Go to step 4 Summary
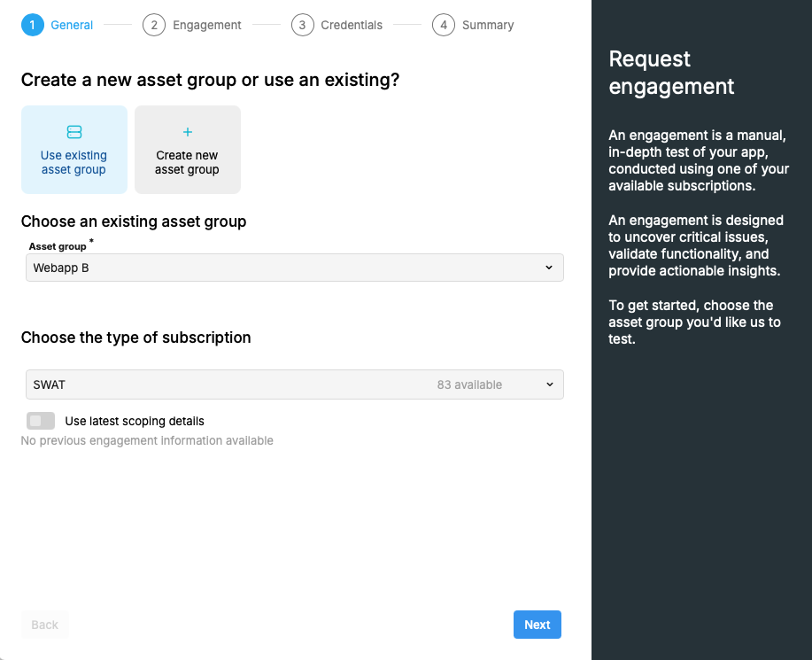Image resolution: width=812 pixels, height=660 pixels. click(474, 25)
